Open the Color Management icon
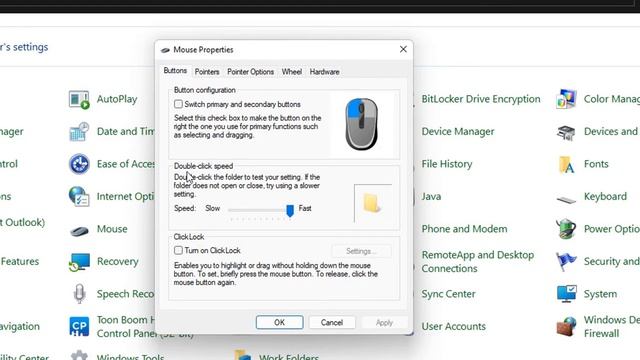This screenshot has width=640, height=360. (567, 99)
